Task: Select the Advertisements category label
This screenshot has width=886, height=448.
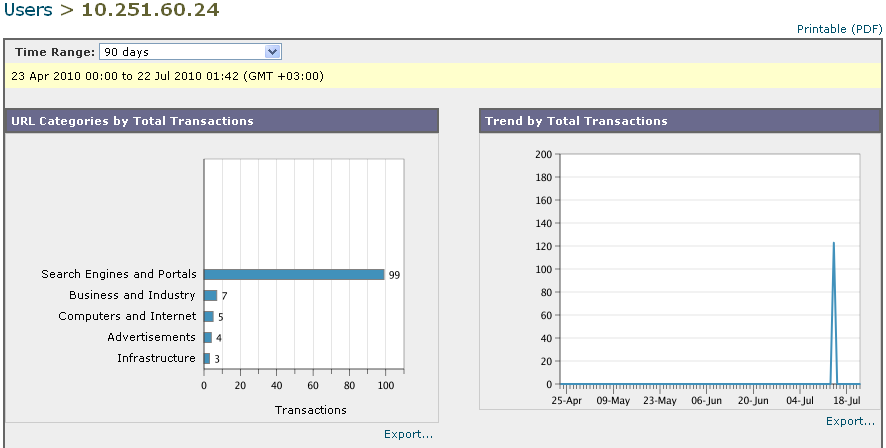Action: tap(151, 337)
